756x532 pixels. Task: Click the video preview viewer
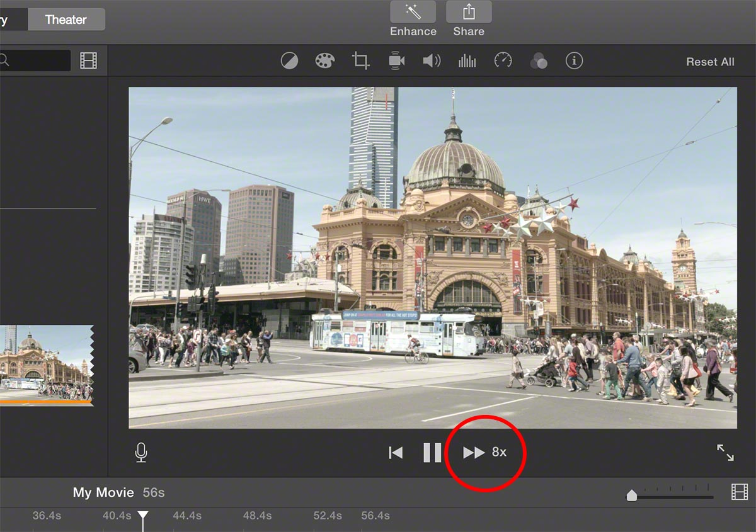(x=433, y=258)
